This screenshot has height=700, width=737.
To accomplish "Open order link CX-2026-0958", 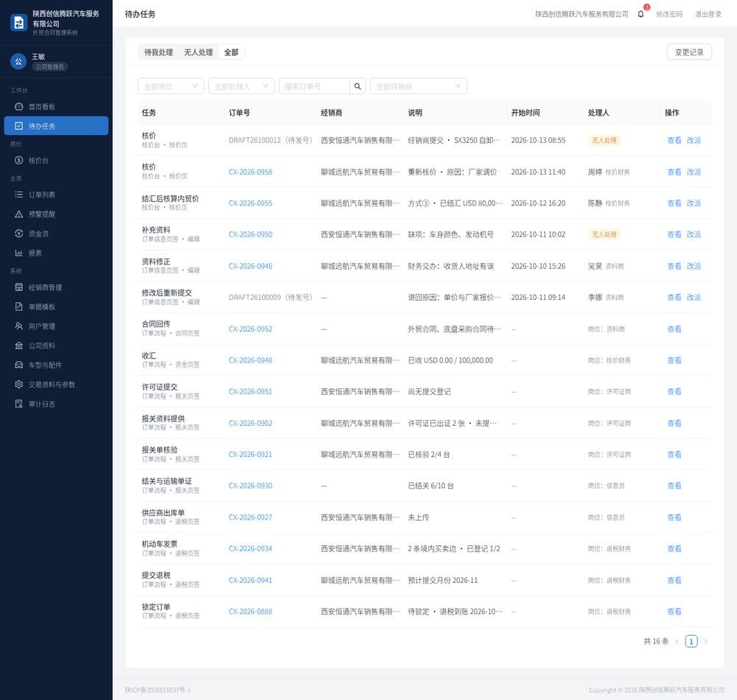I will tap(251, 172).
